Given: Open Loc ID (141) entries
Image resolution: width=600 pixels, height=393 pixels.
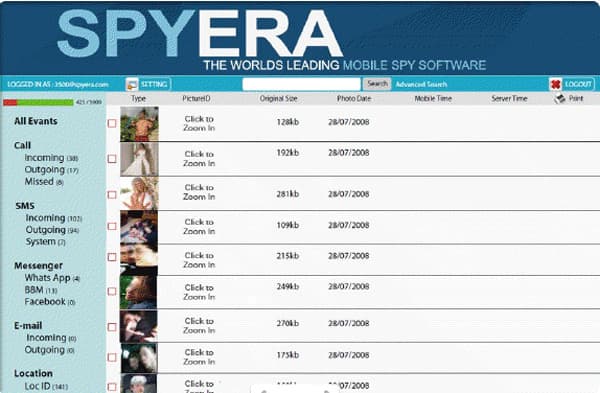Looking at the screenshot, I should pyautogui.click(x=46, y=386).
